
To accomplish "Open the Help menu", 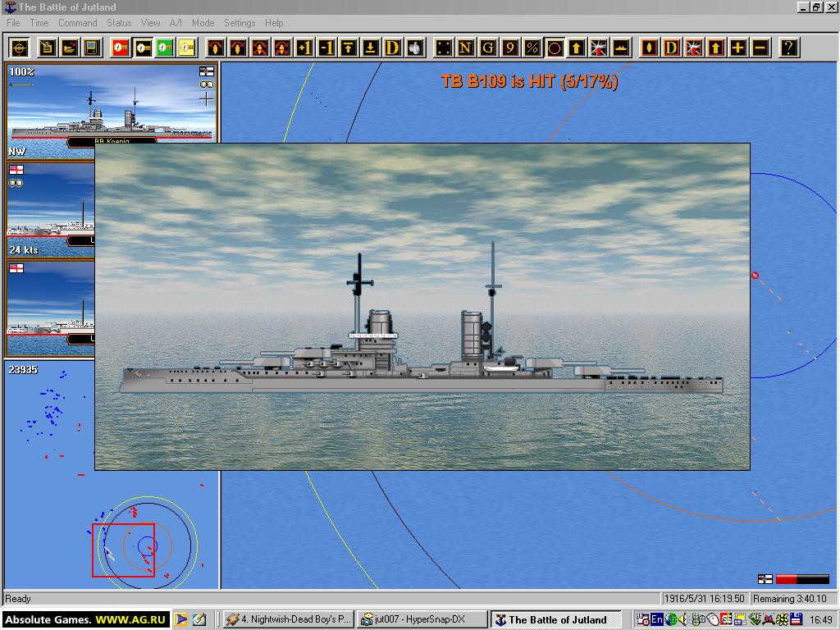I will 274,23.
